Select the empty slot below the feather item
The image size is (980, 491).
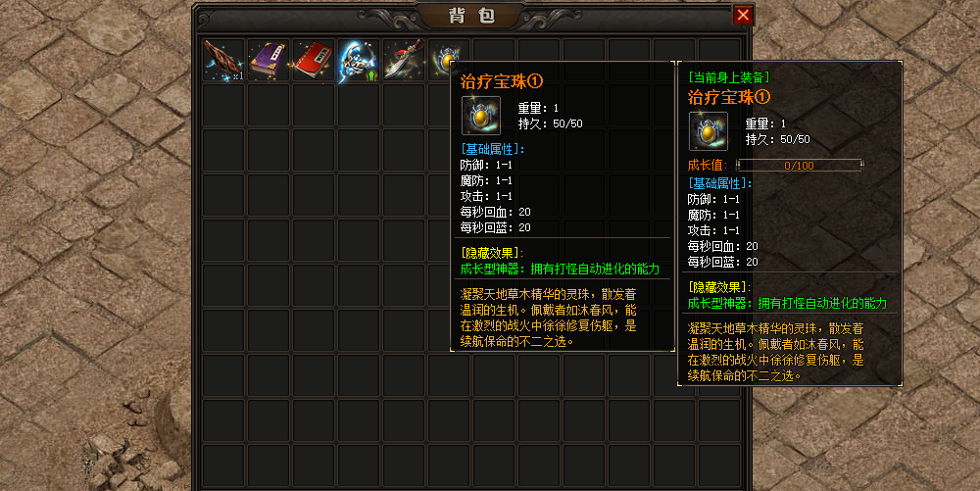pyautogui.click(x=223, y=105)
